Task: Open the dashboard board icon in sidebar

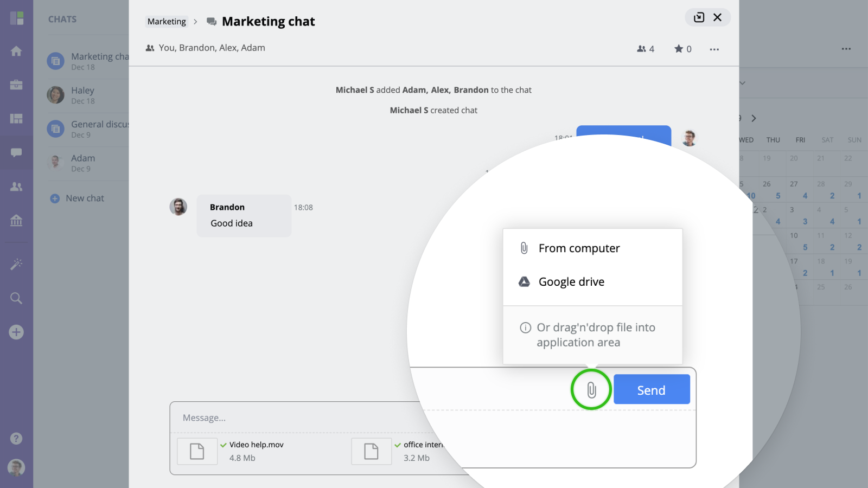Action: click(x=16, y=118)
